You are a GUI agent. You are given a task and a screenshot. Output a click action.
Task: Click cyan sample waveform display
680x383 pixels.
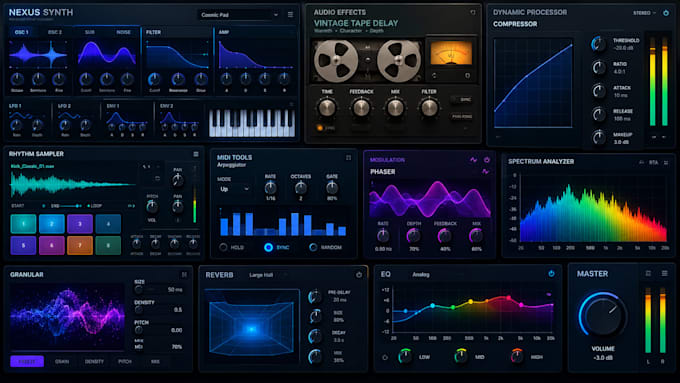[72, 184]
